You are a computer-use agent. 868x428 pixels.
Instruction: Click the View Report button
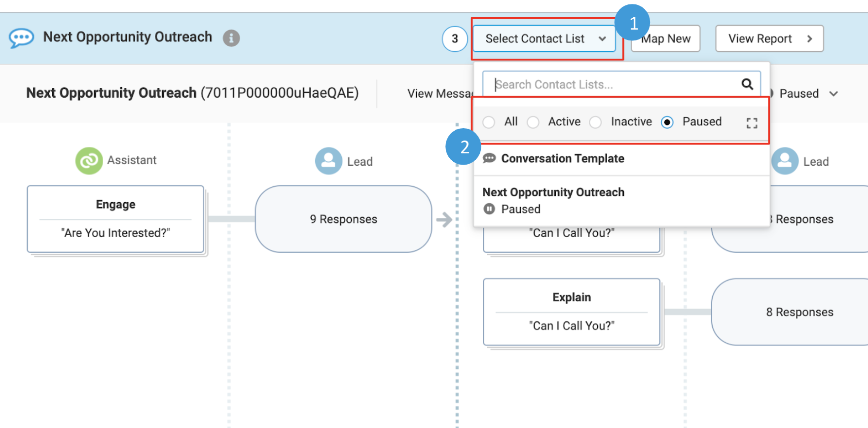769,38
